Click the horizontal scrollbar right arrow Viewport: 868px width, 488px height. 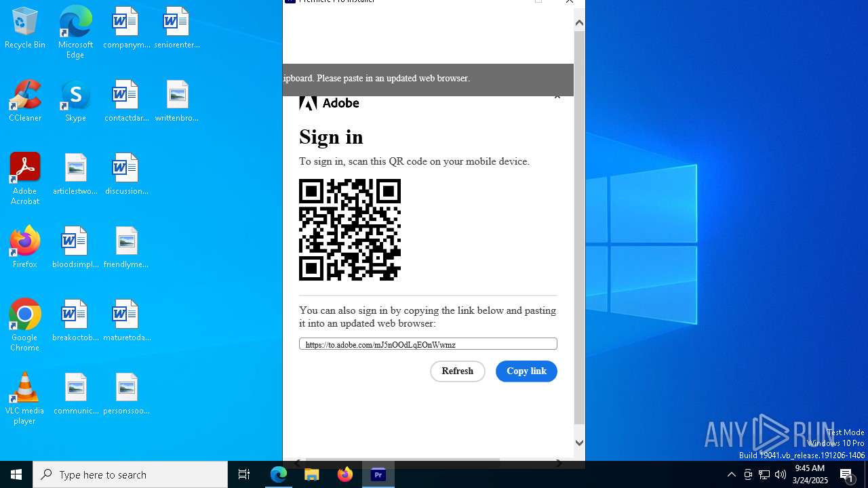559,463
